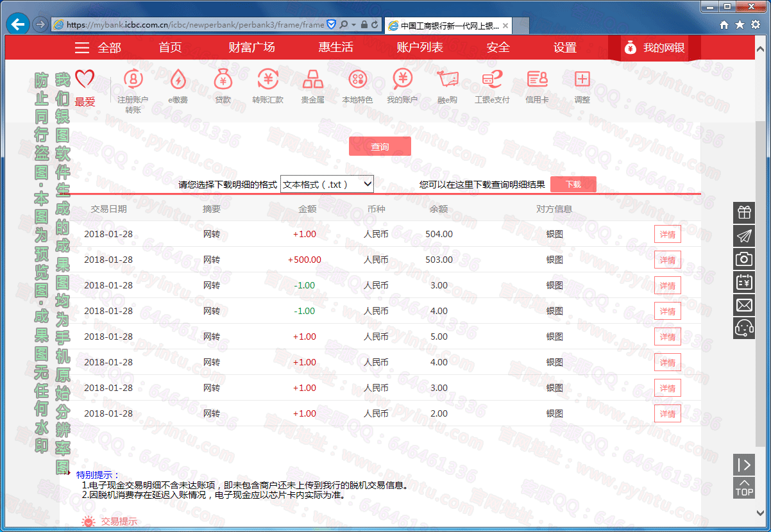771x532 pixels.
Task: Click the browser forward arrow
Action: click(40, 24)
